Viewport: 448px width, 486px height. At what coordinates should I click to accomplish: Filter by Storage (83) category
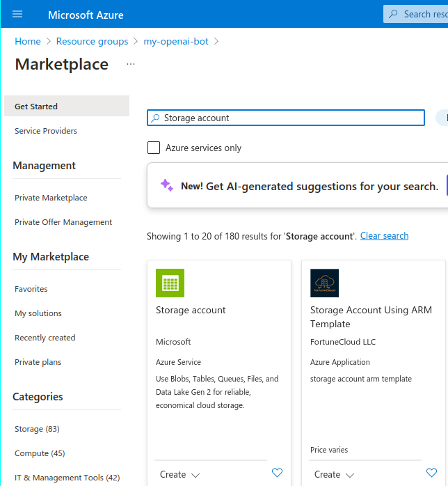(x=37, y=429)
